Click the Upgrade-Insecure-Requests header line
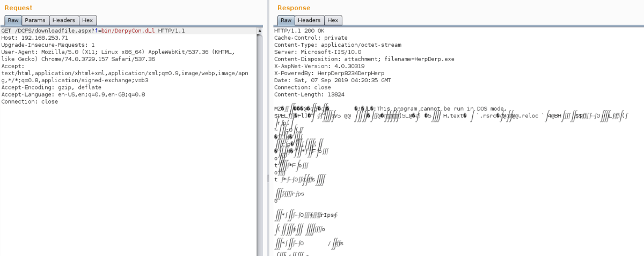 pyautogui.click(x=48, y=45)
